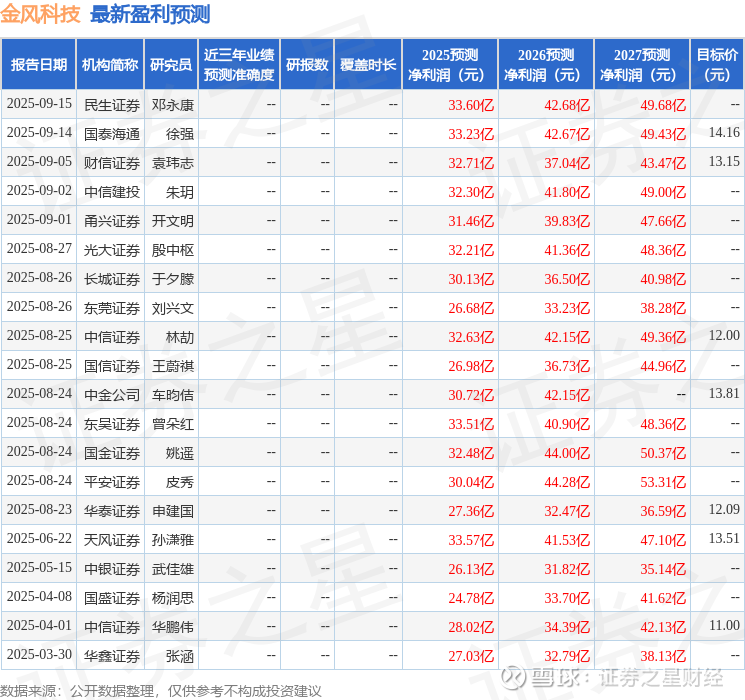The width and height of the screenshot is (745, 700).
Task: Click the 26.13亿 forecast for 中银证券
Action: click(471, 569)
